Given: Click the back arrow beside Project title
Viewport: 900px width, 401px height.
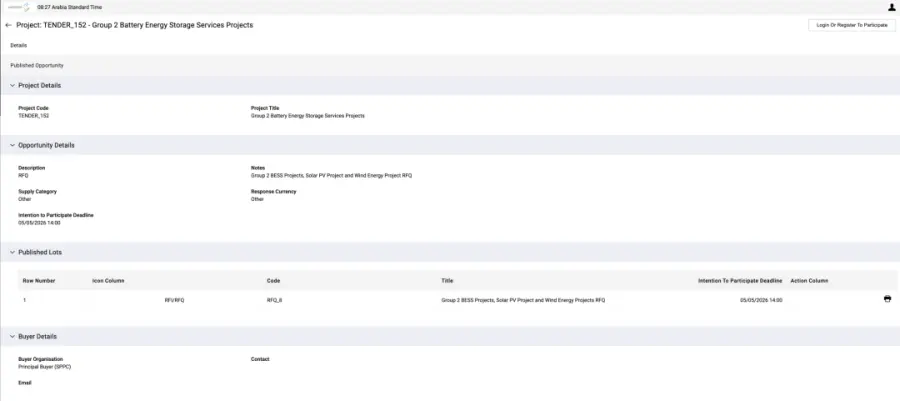Looking at the screenshot, I should click(8, 25).
